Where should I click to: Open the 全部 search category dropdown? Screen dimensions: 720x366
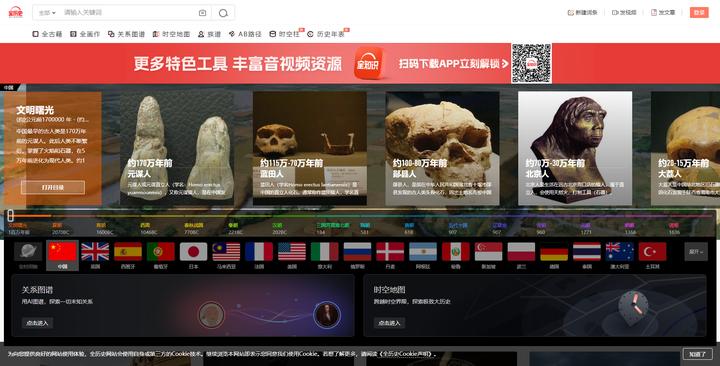pos(47,13)
